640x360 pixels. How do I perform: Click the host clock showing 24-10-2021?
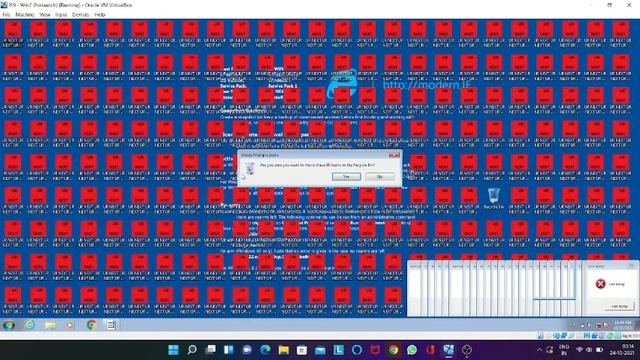tap(622, 350)
